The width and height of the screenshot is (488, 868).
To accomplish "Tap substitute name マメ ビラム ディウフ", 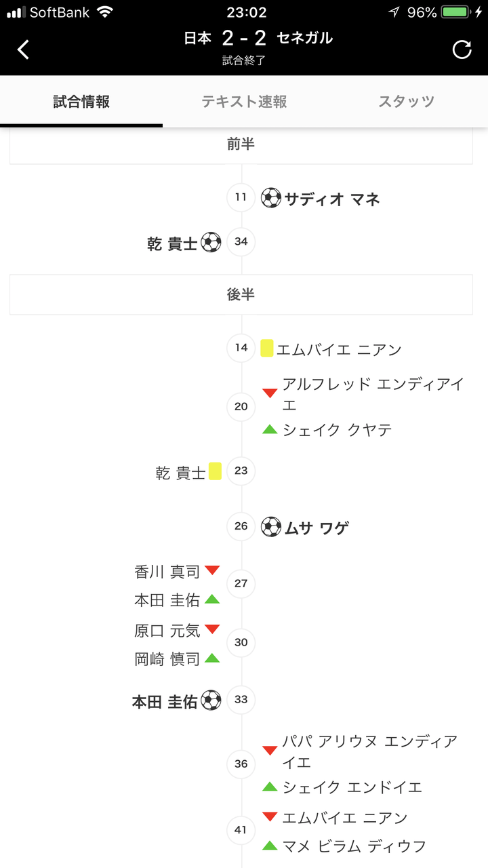I will pyautogui.click(x=354, y=846).
